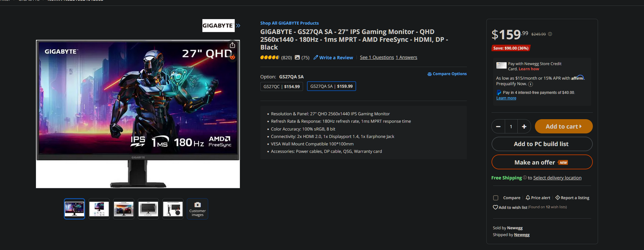This screenshot has width=644, height=250.
Task: Open the review photos icon (75)
Action: pyautogui.click(x=297, y=57)
